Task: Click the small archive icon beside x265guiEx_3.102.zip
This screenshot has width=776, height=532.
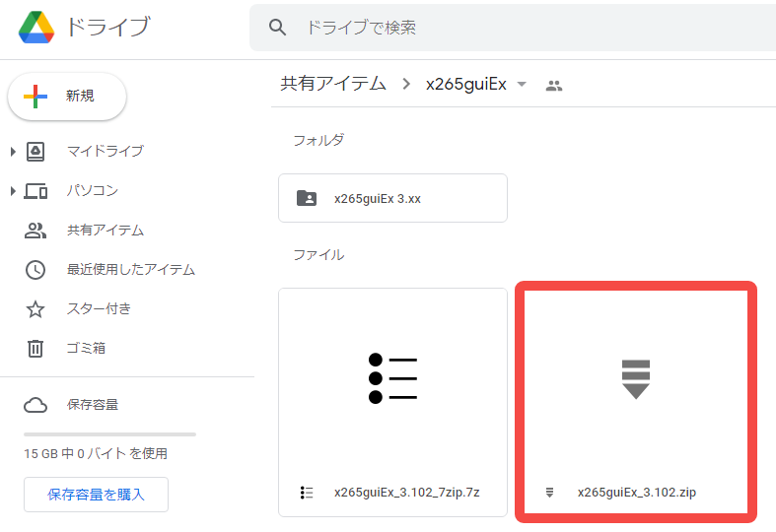Action: click(549, 493)
